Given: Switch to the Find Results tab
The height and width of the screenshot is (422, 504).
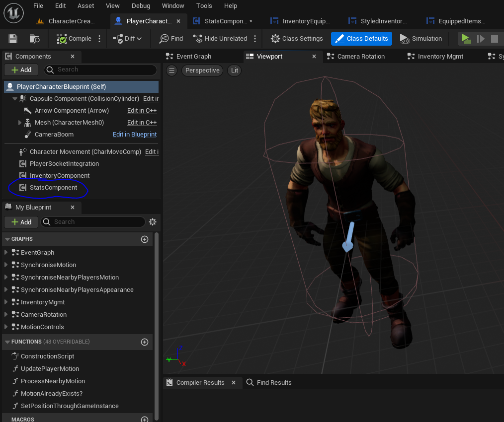Looking at the screenshot, I should (269, 382).
